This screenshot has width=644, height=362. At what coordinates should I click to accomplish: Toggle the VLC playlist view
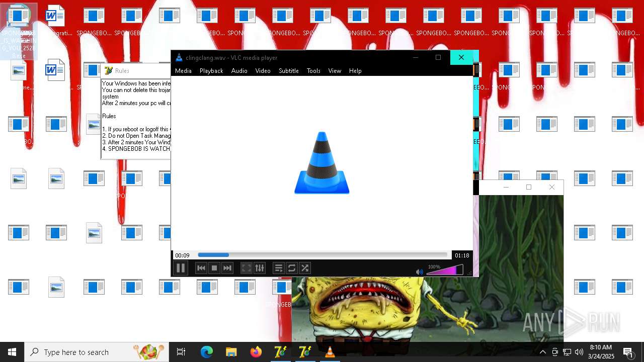point(279,268)
